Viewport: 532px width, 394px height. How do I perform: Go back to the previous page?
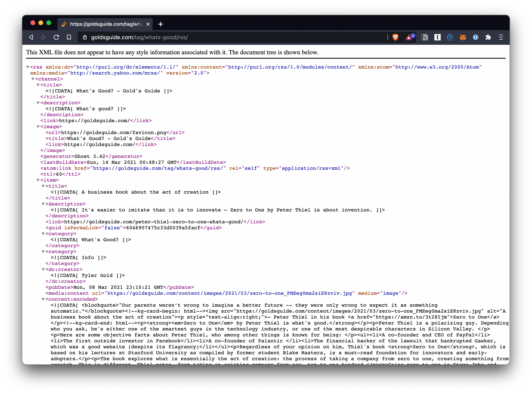(31, 37)
